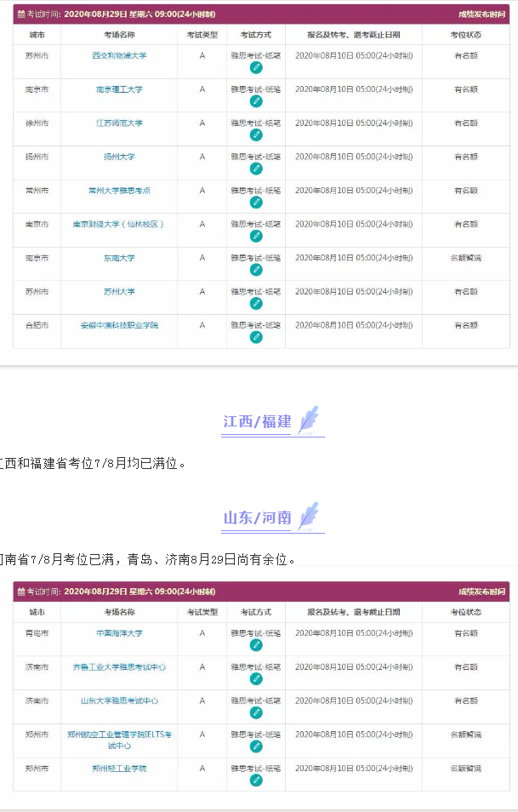Open the 常州大学雅思考点 link
The image size is (518, 812).
pos(119,191)
